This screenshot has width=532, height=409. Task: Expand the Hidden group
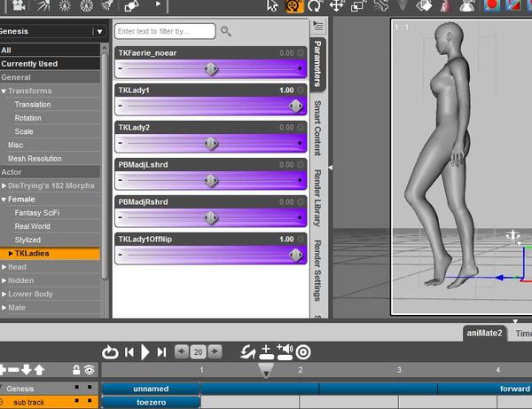tap(4, 280)
